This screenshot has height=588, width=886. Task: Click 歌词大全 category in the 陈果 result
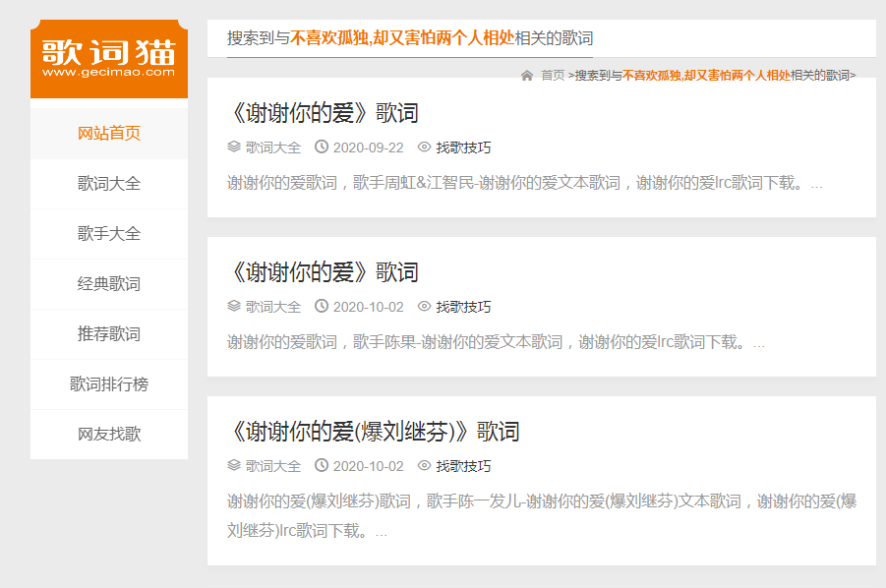[273, 307]
